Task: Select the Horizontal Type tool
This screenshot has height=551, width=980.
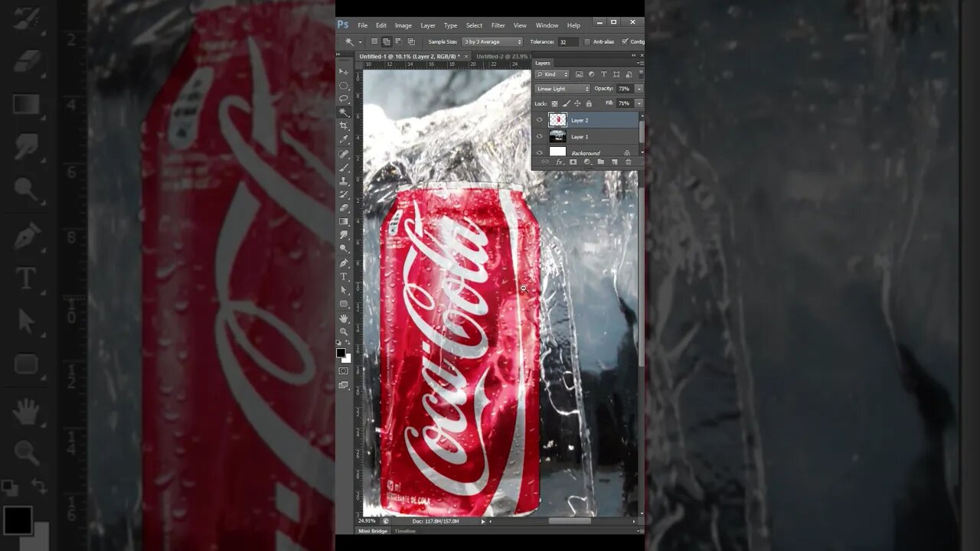Action: pyautogui.click(x=344, y=276)
